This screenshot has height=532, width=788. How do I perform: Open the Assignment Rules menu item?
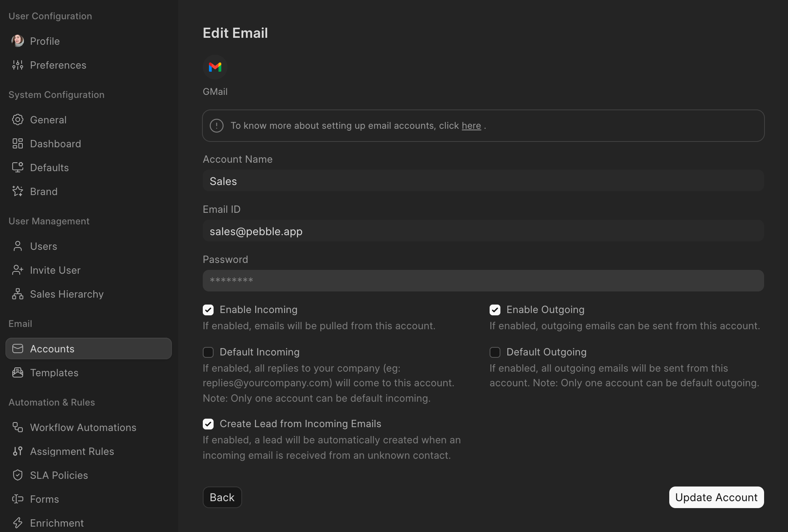[89, 451]
